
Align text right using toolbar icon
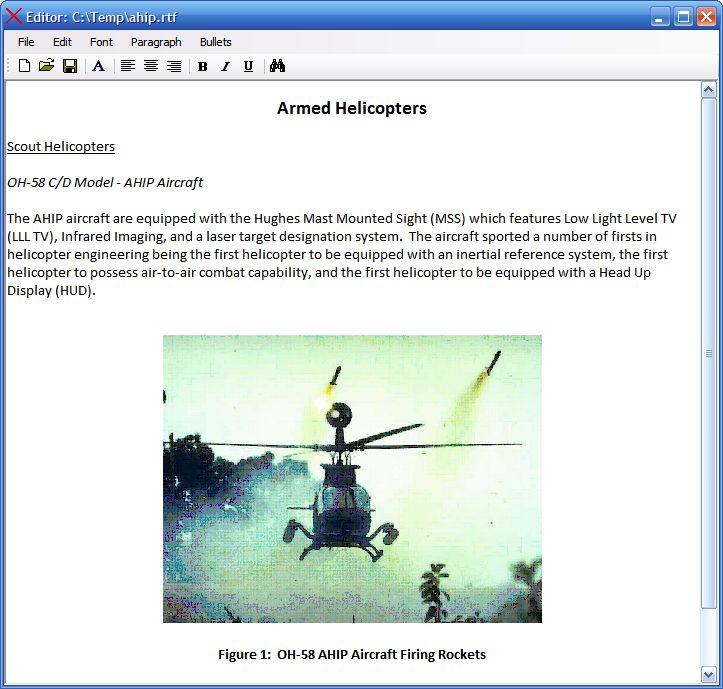tap(174, 66)
